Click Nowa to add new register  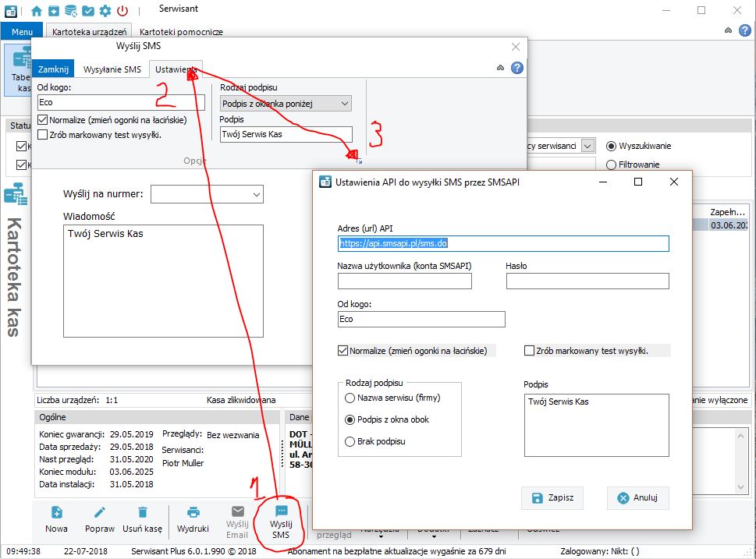coord(56,519)
